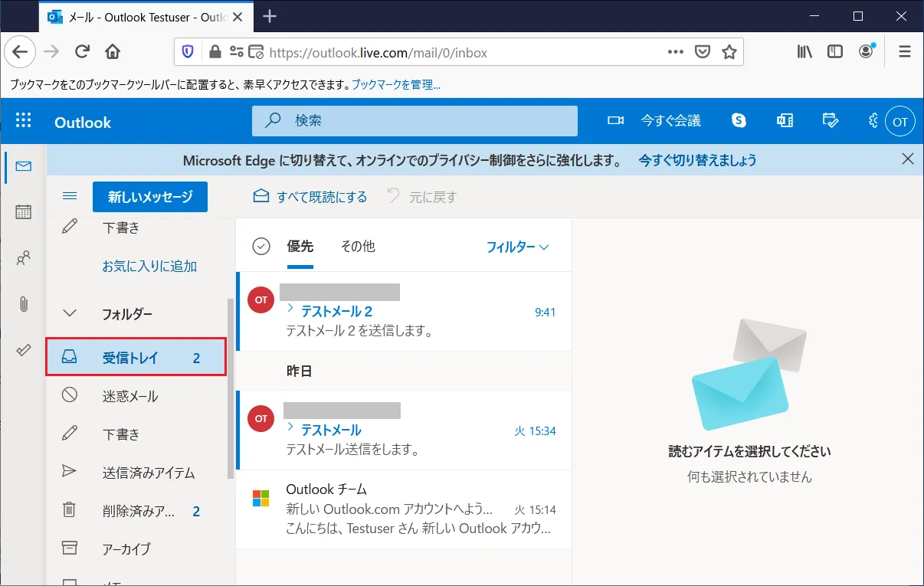924x586 pixels.
Task: Open 削除済みアイテム folder
Action: coord(136,511)
